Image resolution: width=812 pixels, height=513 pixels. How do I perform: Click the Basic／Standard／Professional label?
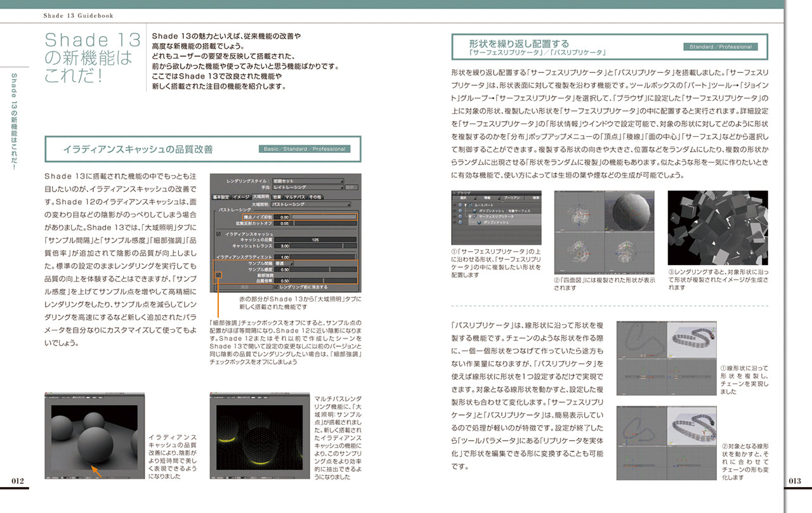(x=304, y=149)
